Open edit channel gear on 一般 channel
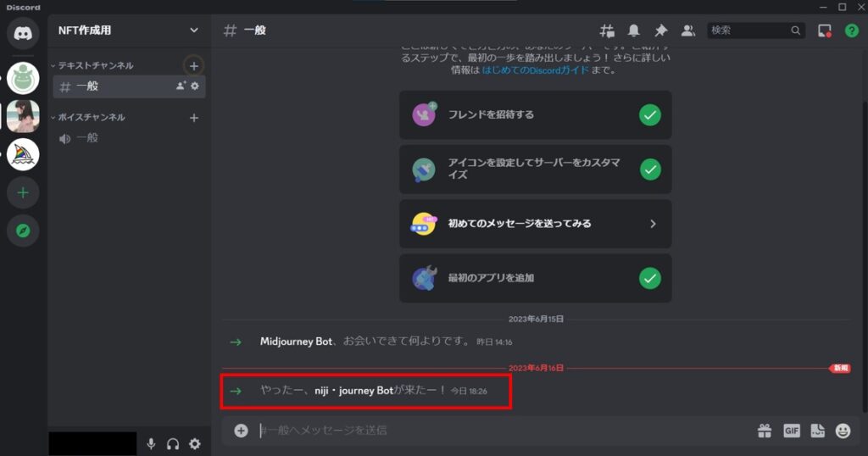 point(195,86)
